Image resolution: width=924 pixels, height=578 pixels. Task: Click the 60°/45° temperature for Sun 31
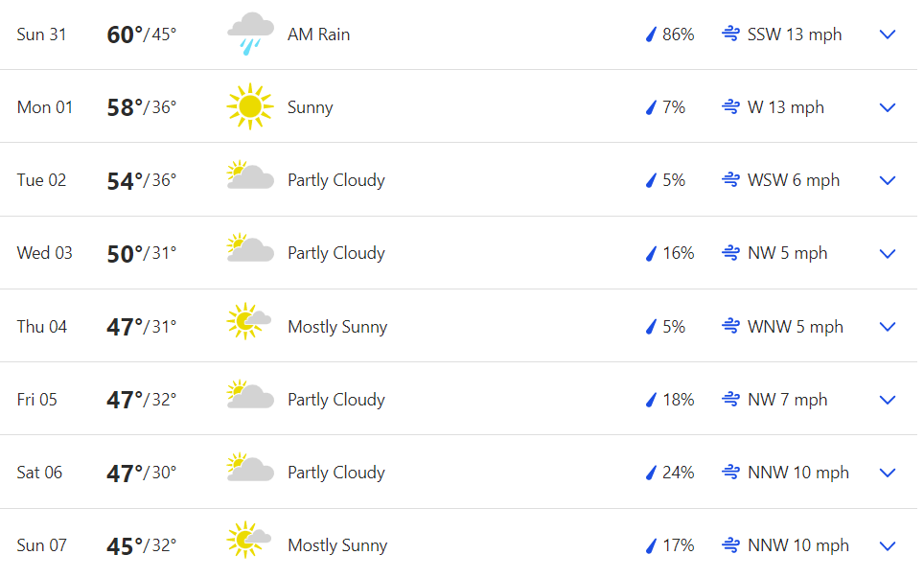click(141, 35)
